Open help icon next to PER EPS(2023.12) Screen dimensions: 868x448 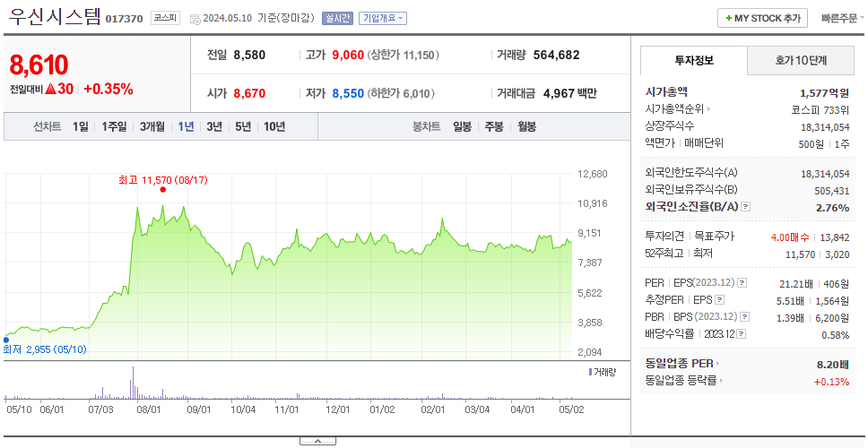[x=742, y=283]
